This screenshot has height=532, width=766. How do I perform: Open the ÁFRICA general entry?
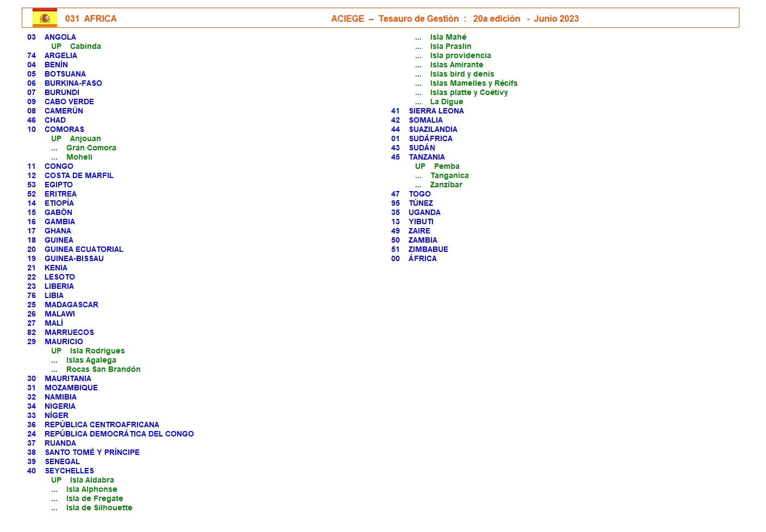pyautogui.click(x=422, y=258)
